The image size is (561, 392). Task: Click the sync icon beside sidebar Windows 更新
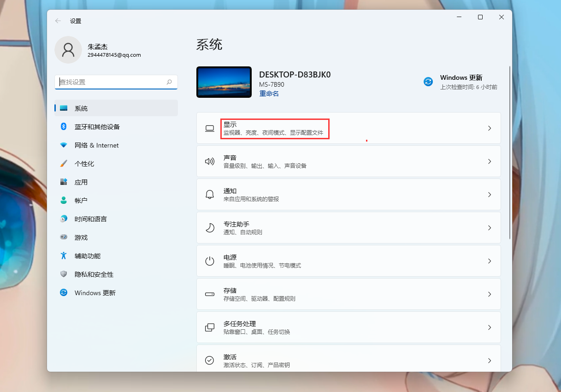tap(64, 293)
